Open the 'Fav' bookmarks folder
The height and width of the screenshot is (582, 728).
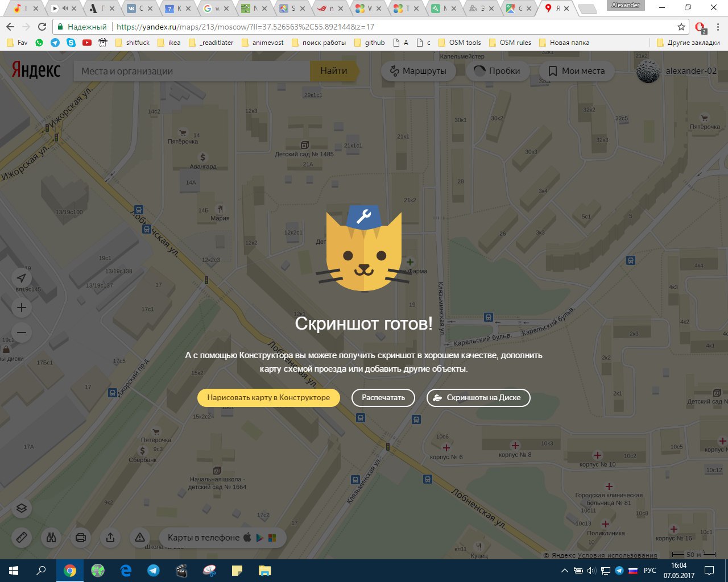coord(16,43)
